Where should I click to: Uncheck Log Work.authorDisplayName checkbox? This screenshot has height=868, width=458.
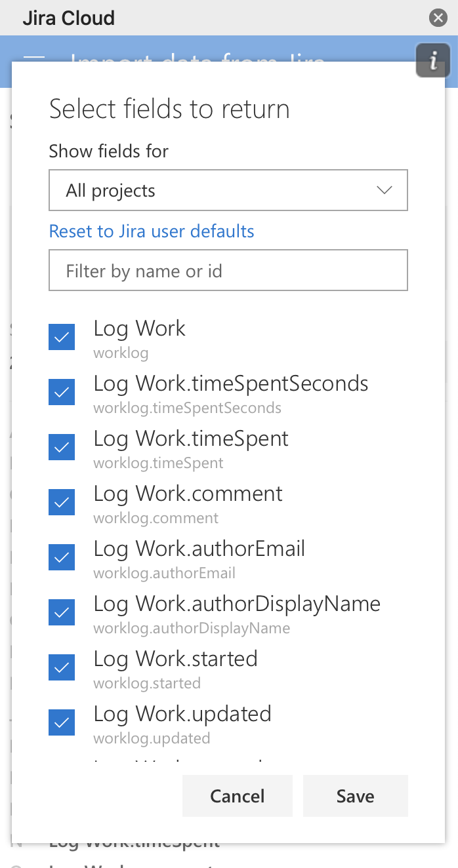tap(62, 612)
